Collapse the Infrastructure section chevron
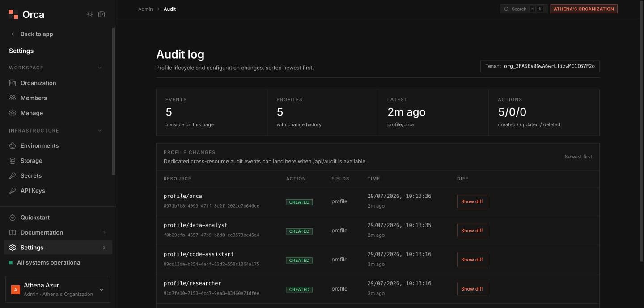Image resolution: width=644 pixels, height=308 pixels. 100,131
